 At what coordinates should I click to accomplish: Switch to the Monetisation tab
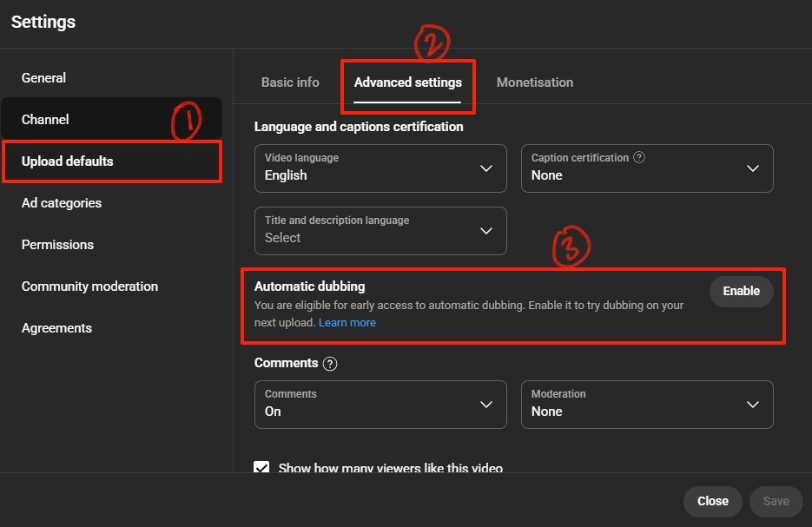[534, 82]
